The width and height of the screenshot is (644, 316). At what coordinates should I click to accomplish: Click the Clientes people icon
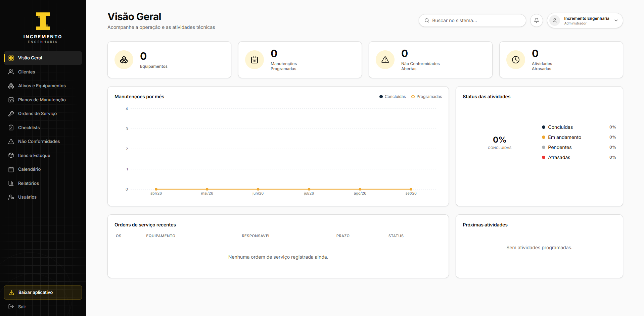pos(11,72)
